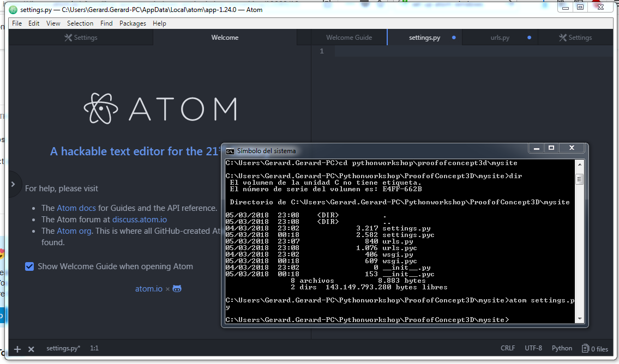Open the discuss.atom.io forum link

click(140, 219)
